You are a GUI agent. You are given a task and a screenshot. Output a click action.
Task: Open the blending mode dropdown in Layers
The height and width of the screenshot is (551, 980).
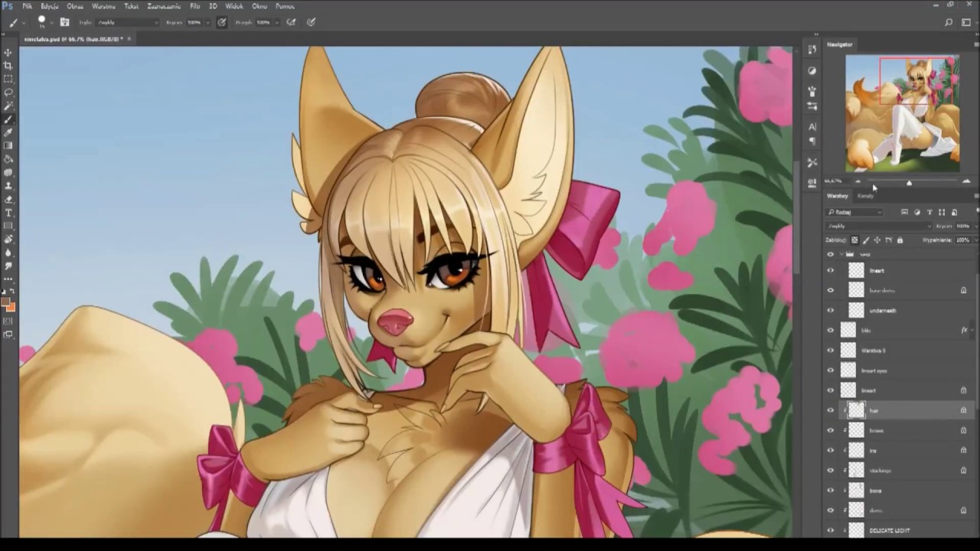[879, 226]
